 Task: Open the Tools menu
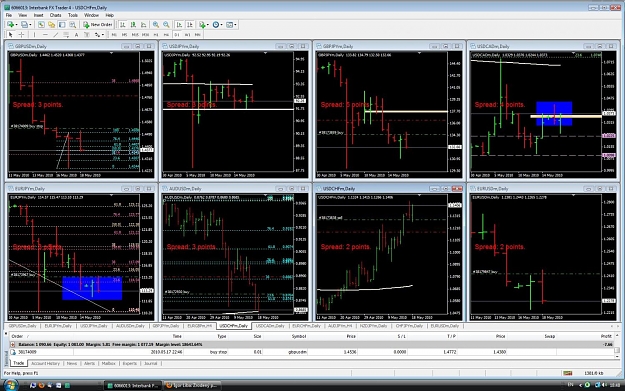pyautogui.click(x=73, y=15)
